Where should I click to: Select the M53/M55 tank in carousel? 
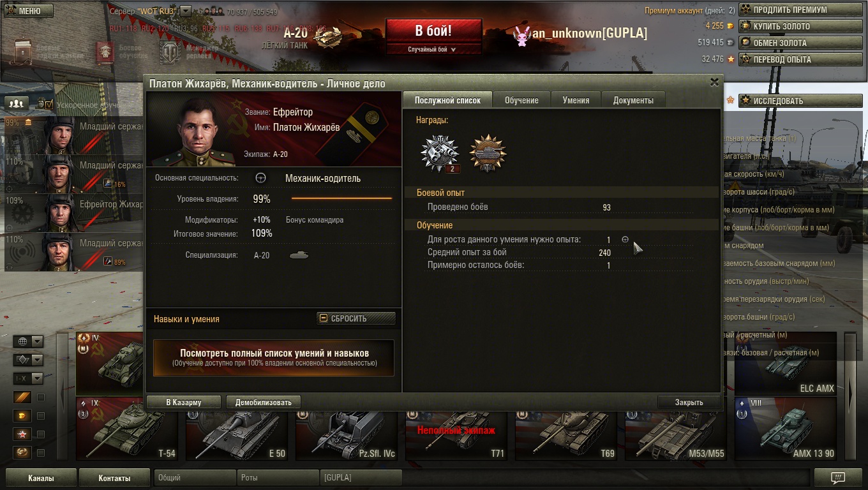675,435
